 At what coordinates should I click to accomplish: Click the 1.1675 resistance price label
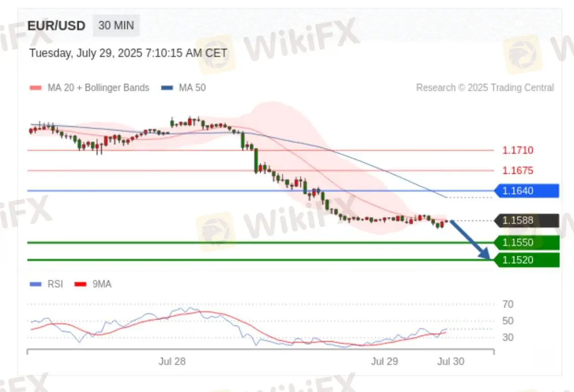point(518,170)
